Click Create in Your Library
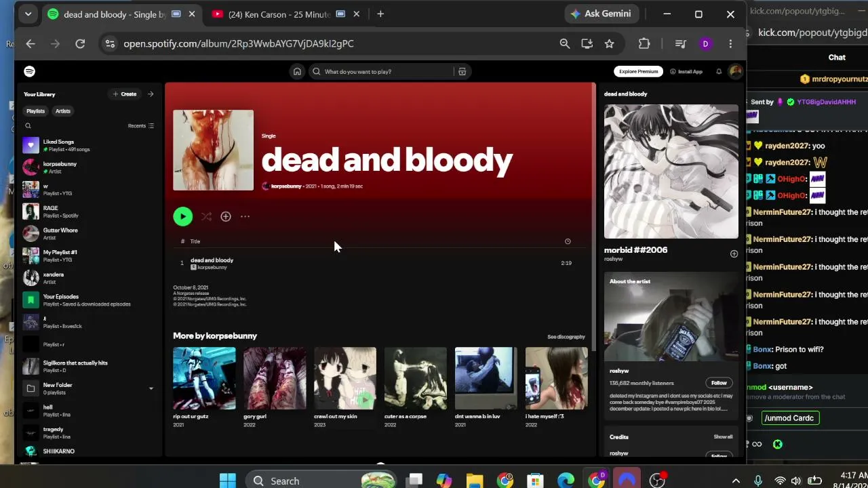The width and height of the screenshot is (868, 488). (x=125, y=94)
